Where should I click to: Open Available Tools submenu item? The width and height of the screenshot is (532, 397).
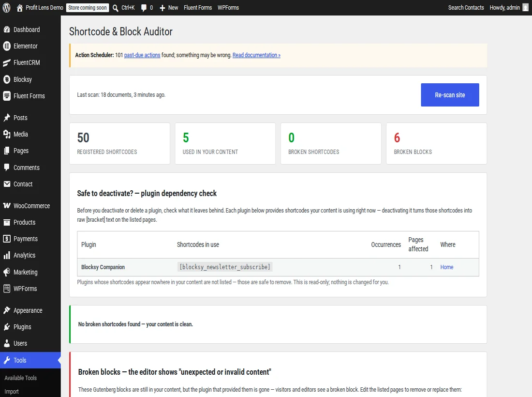point(20,378)
